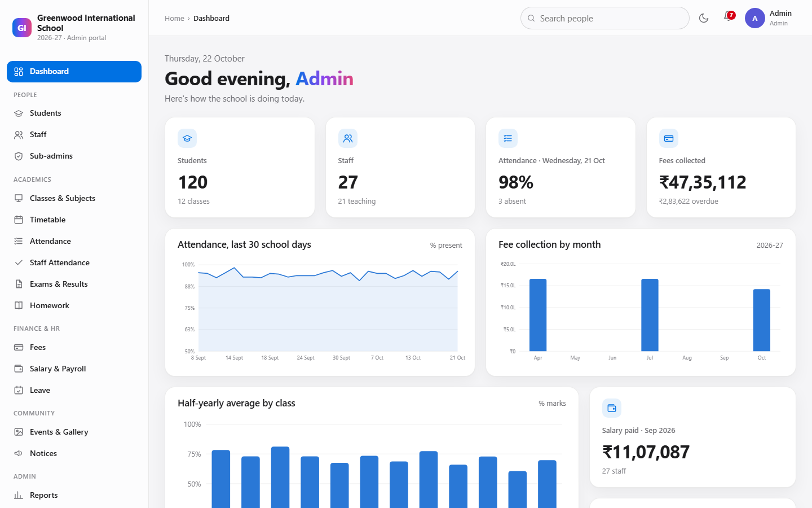The height and width of the screenshot is (508, 812).
Task: Click the Fees card icon in sidebar
Action: pos(19,348)
